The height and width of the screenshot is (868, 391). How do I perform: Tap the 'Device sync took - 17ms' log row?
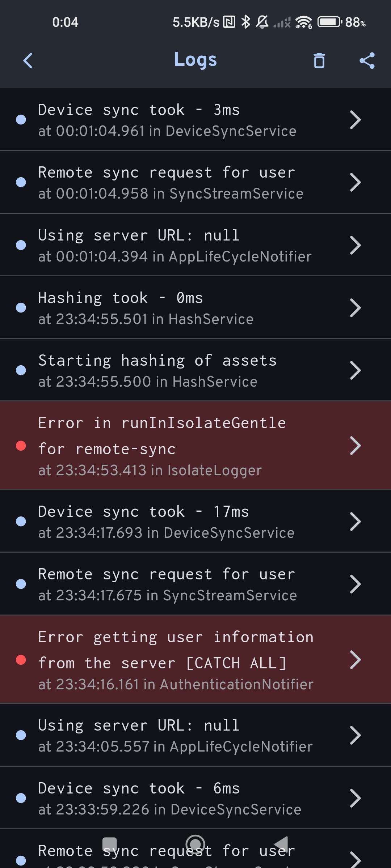click(x=195, y=521)
